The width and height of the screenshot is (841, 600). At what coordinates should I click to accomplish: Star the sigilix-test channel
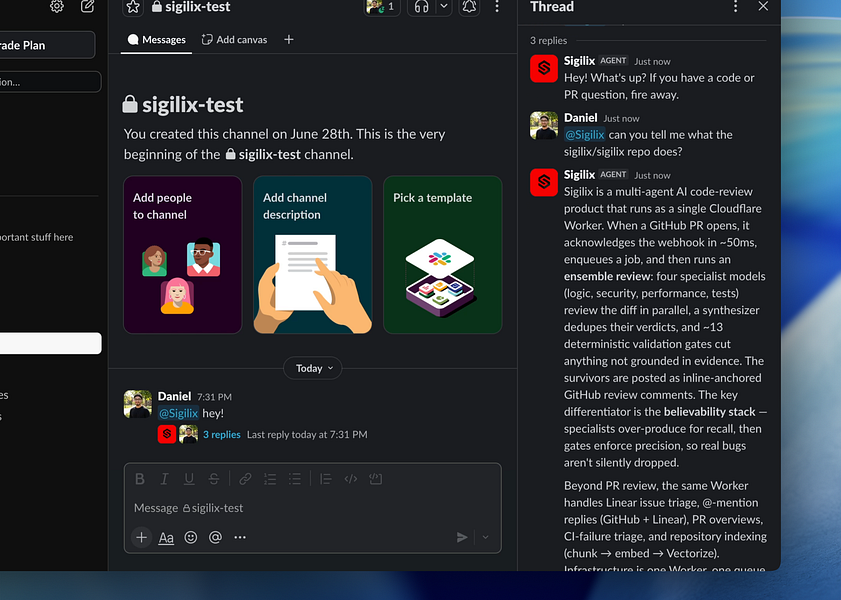tap(133, 7)
